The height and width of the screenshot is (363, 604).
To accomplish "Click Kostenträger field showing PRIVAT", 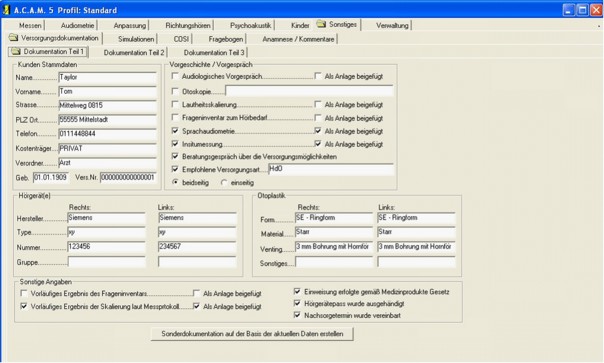I will (x=107, y=148).
